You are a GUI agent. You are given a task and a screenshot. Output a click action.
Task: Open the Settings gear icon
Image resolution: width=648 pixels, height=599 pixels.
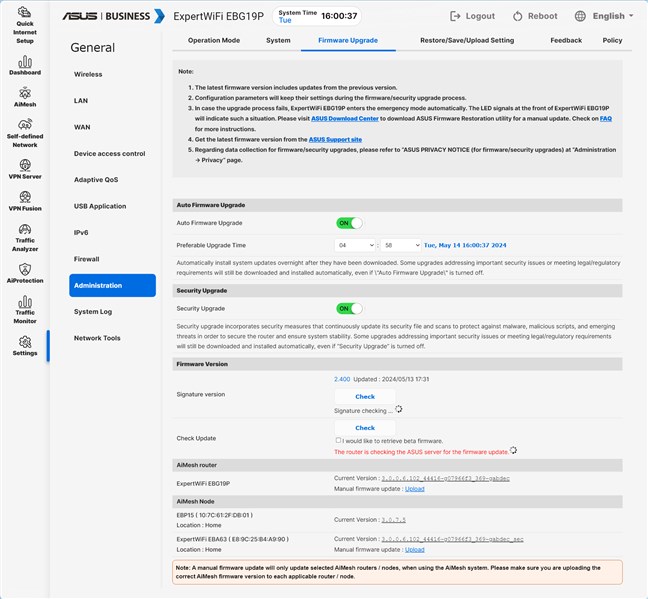[25, 342]
